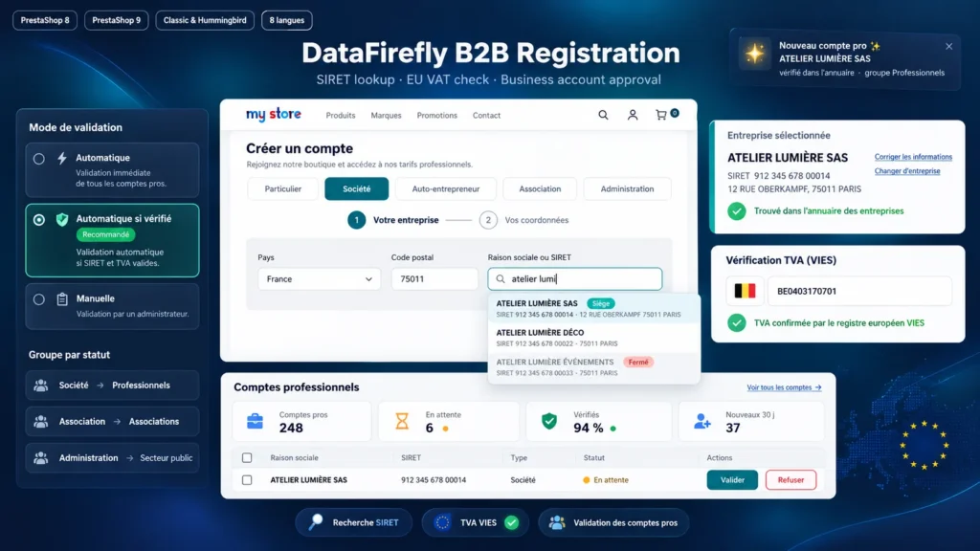Click the briefcase icon for Comptes pros

tap(255, 422)
